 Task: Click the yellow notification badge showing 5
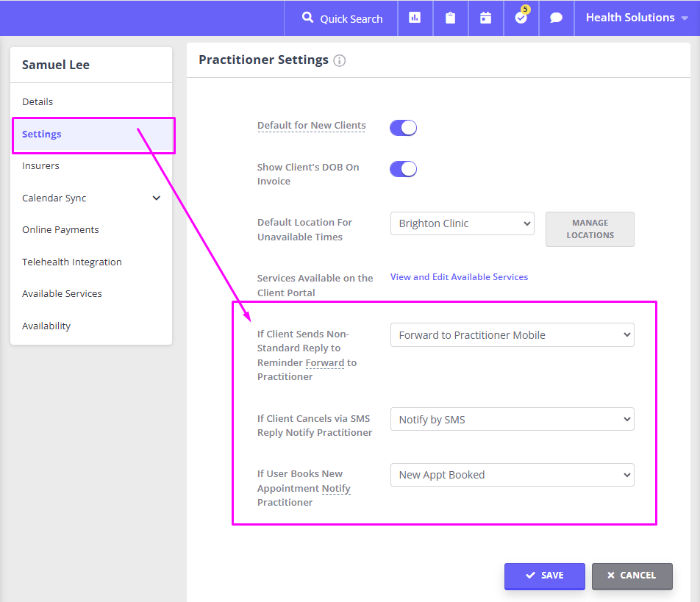pos(526,9)
